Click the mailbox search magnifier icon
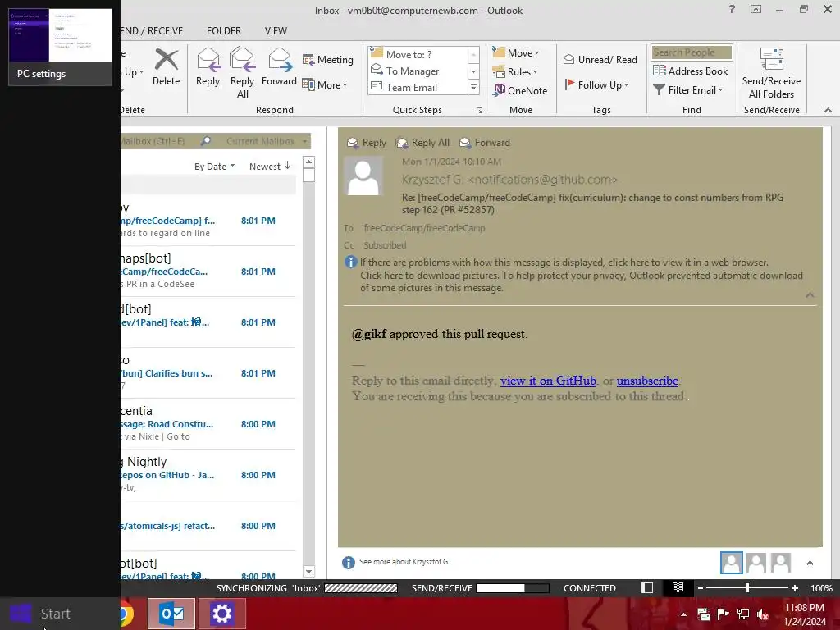 [x=206, y=141]
